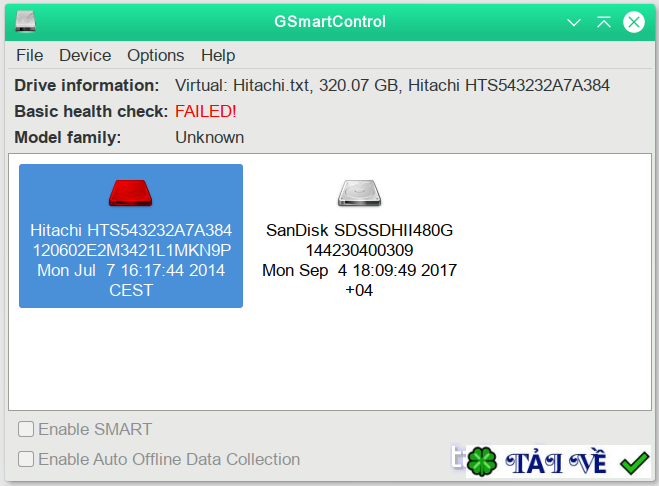Click Hitachi HTS543232A7A384 drive name label
This screenshot has height=486, width=659.
(131, 230)
